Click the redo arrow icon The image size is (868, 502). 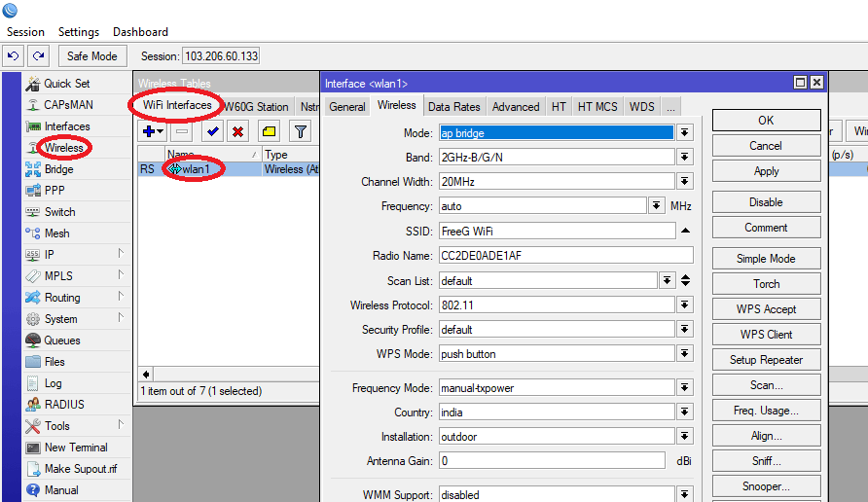(x=38, y=55)
